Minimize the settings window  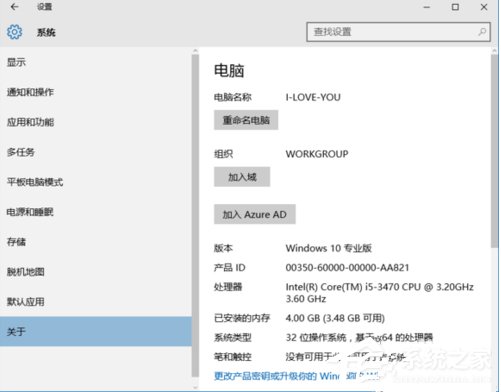click(x=427, y=7)
